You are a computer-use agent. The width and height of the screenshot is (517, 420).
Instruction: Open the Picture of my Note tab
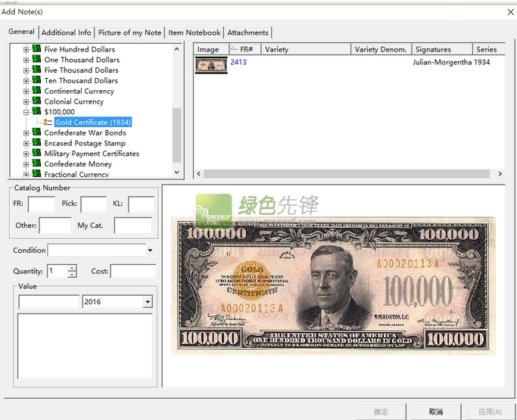pos(129,33)
